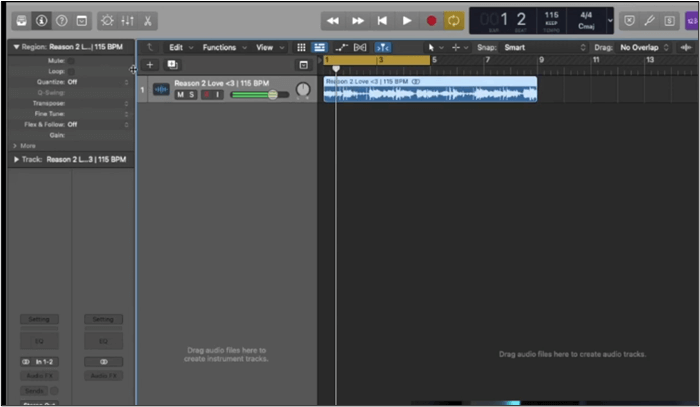Open the Editors with the scissors icon

point(149,20)
